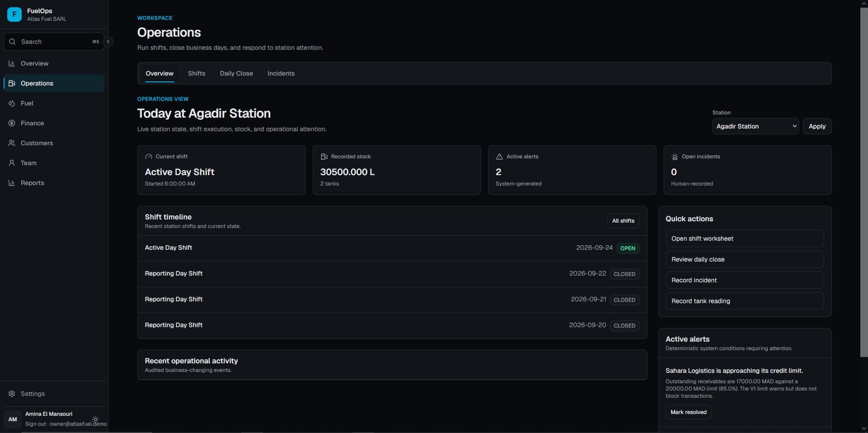Select the Overview tab in Operations
The height and width of the screenshot is (433, 868).
(160, 73)
